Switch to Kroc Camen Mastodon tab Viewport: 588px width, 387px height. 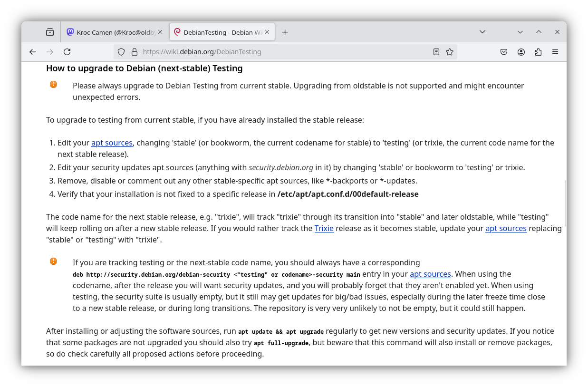pyautogui.click(x=115, y=32)
